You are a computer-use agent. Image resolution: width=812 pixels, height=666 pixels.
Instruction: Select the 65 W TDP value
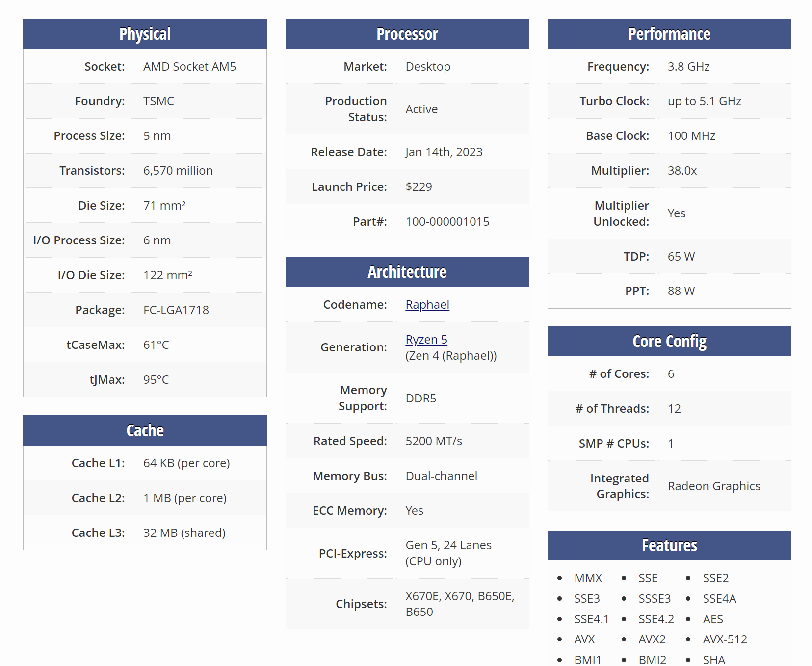coord(681,257)
